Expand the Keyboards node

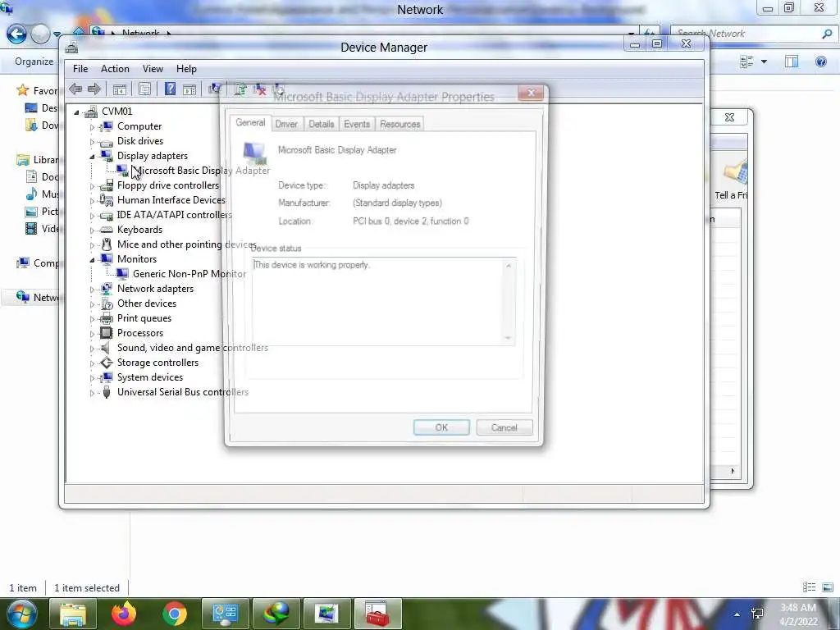pos(92,231)
